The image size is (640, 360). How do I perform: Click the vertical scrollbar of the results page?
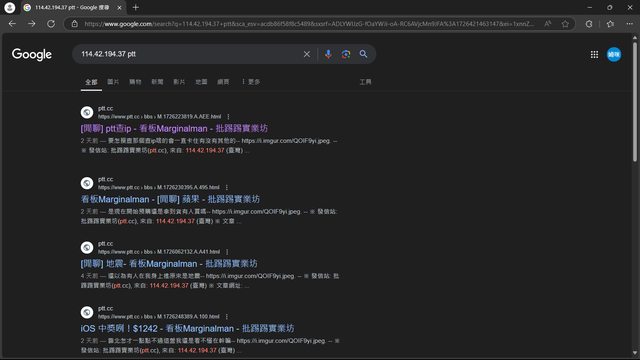tap(635, 196)
